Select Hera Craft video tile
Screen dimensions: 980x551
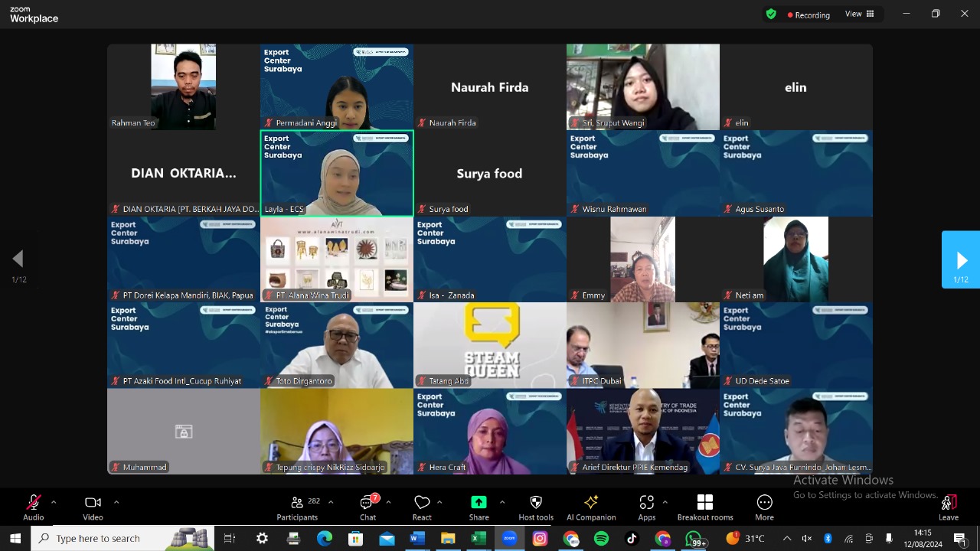pyautogui.click(x=490, y=432)
